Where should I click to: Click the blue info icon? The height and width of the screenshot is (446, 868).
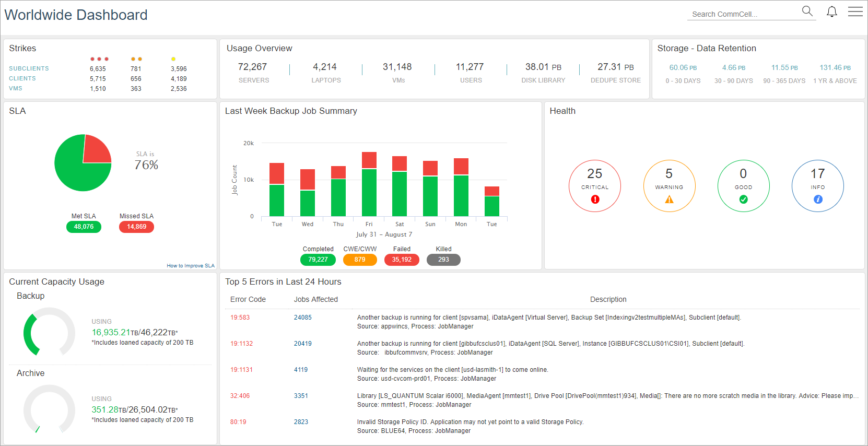coord(818,199)
